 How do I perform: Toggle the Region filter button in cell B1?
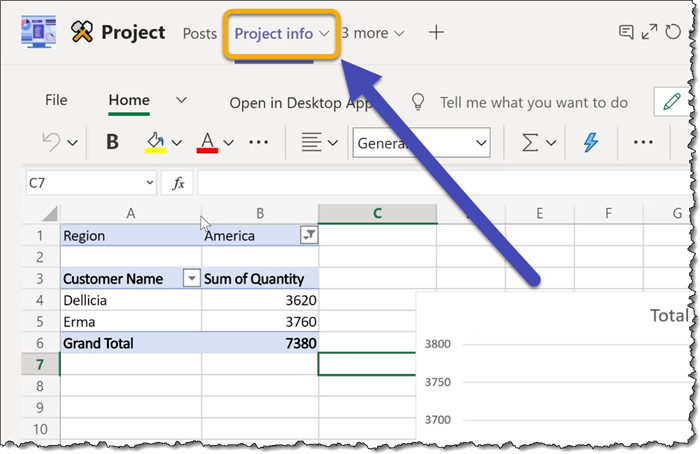pyautogui.click(x=309, y=236)
